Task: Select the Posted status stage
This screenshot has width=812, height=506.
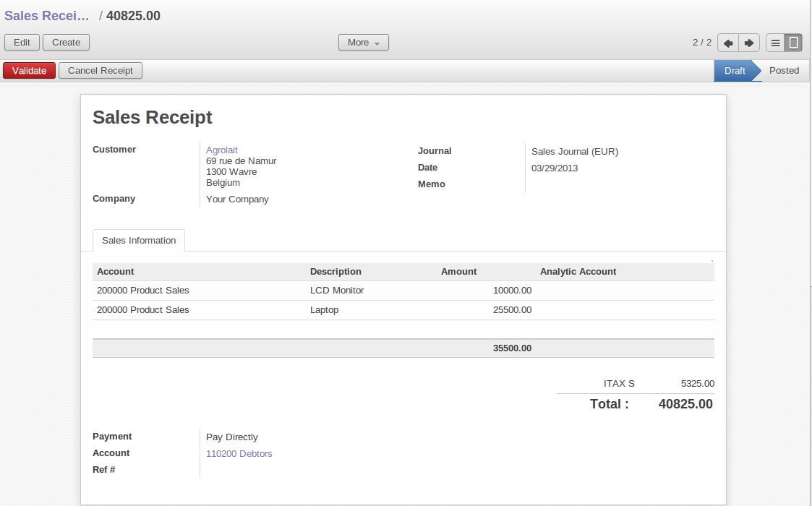Action: 784,71
